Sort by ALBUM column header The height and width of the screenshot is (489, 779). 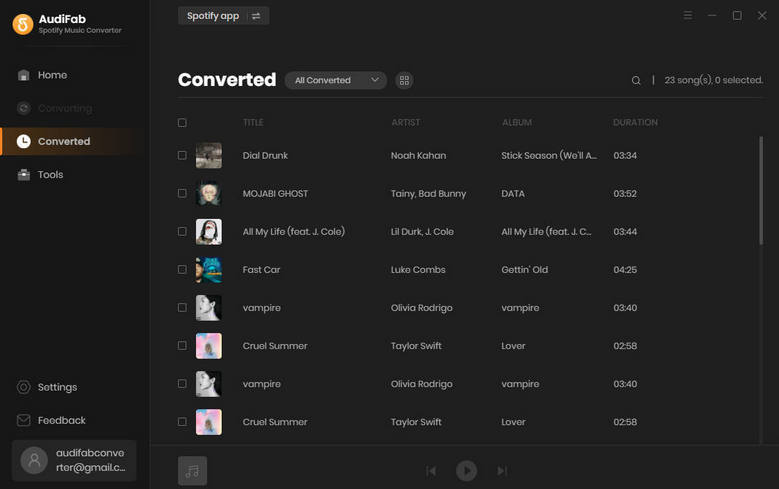pos(517,122)
